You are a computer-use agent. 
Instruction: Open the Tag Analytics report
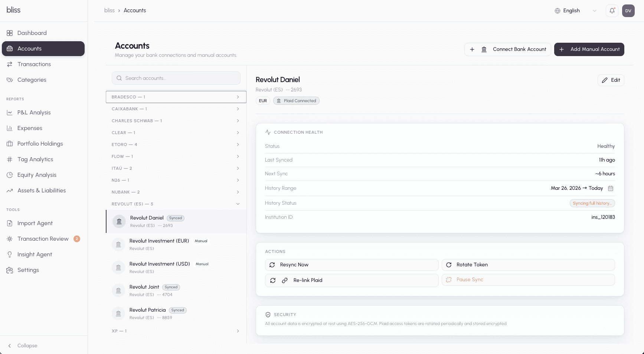coord(35,159)
